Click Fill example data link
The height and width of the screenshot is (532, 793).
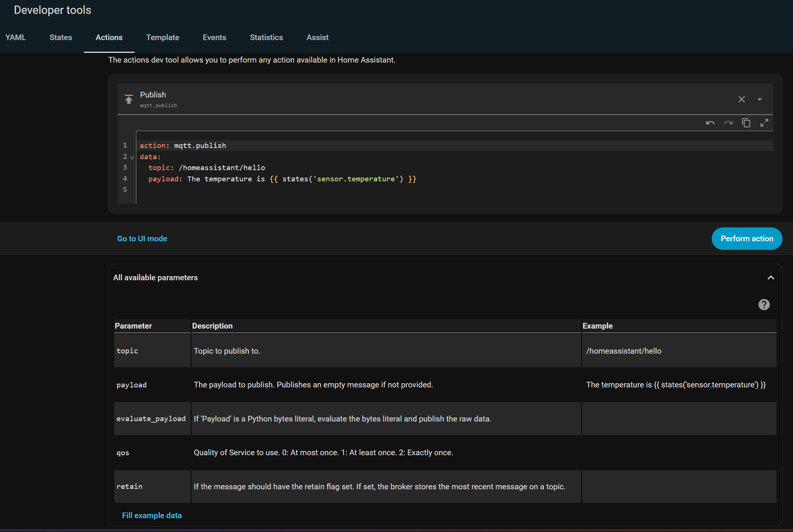click(152, 516)
